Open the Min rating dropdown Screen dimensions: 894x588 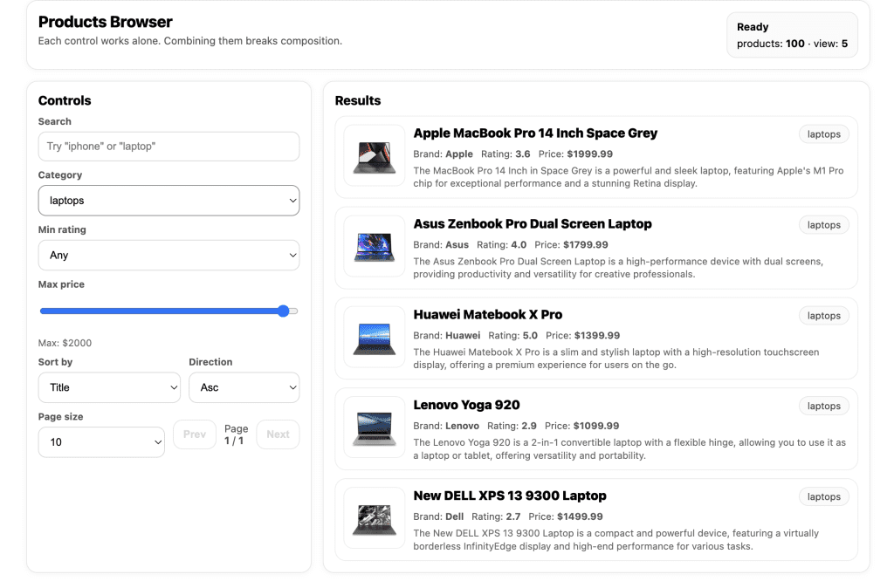(x=168, y=255)
